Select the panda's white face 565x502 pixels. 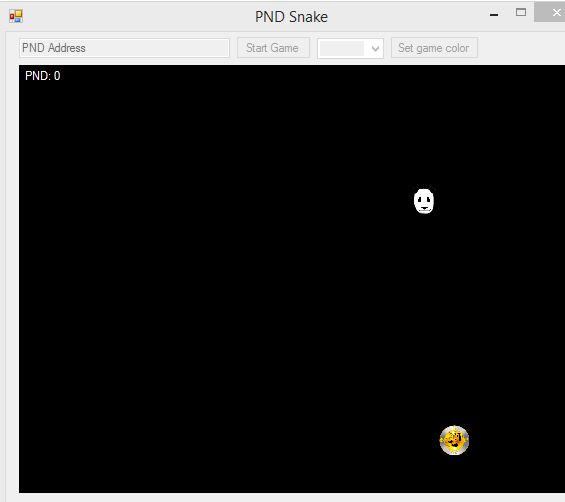(424, 201)
